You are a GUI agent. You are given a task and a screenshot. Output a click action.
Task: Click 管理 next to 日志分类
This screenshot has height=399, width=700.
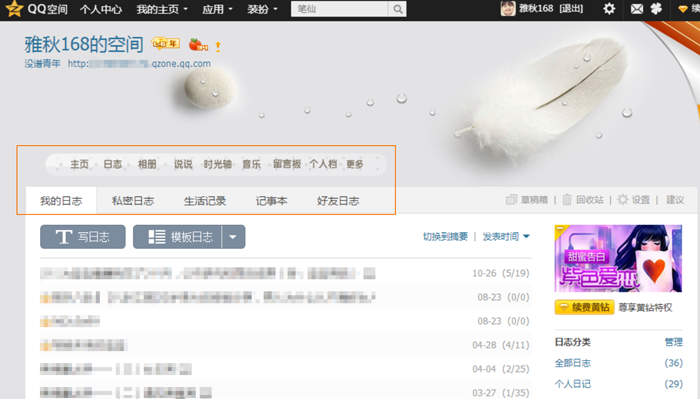673,342
